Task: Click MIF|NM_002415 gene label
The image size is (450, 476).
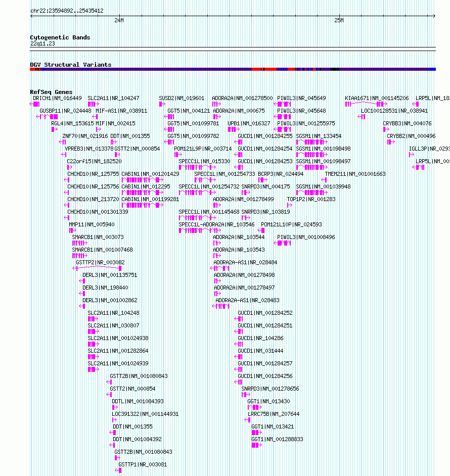Action: click(x=115, y=124)
